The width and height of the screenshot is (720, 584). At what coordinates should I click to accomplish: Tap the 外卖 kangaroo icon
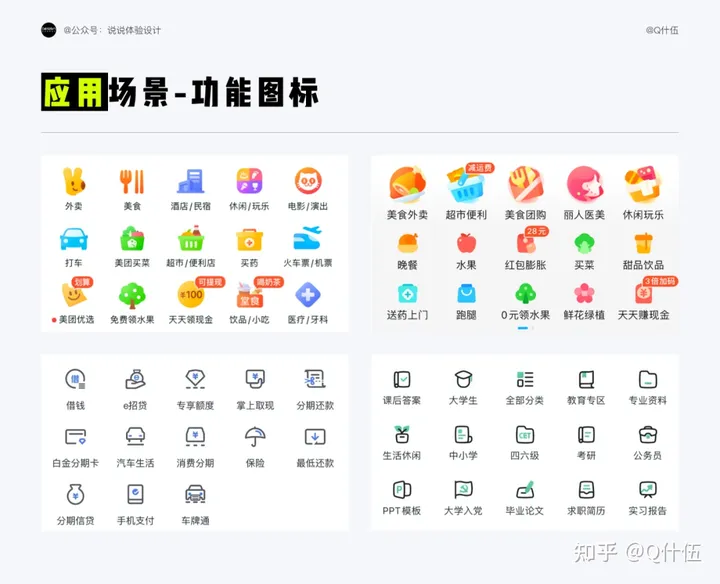coord(73,181)
